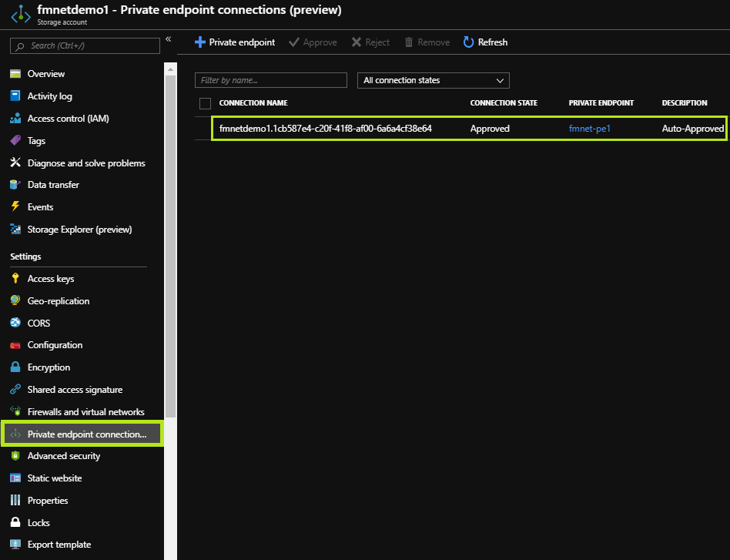This screenshot has height=560, width=730.
Task: Click the sidebar Search (Ctrl+/) field
Action: [x=85, y=45]
